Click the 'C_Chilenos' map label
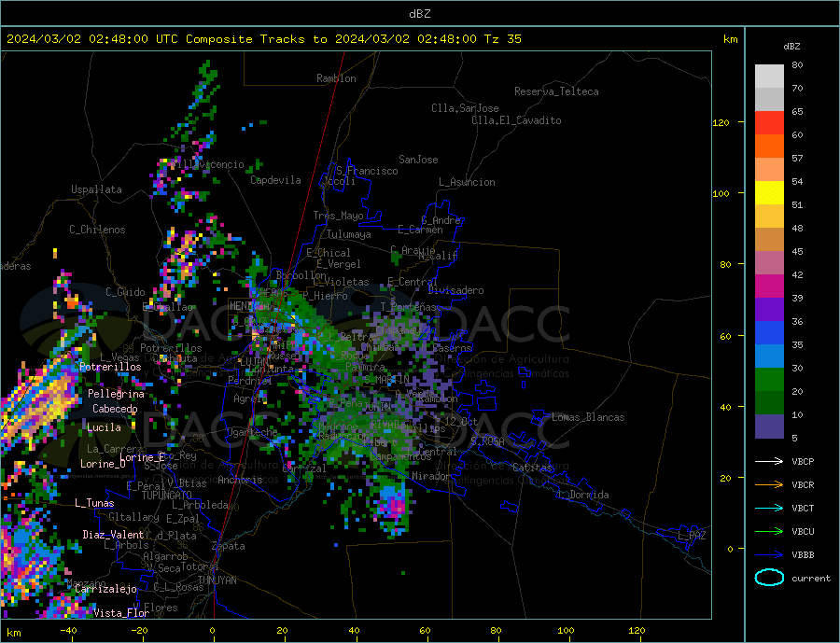This screenshot has width=840, height=643. 97,230
